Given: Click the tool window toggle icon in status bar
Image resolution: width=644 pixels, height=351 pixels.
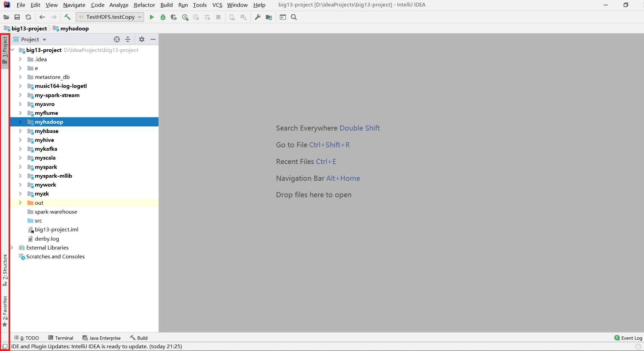Looking at the screenshot, I should point(5,346).
